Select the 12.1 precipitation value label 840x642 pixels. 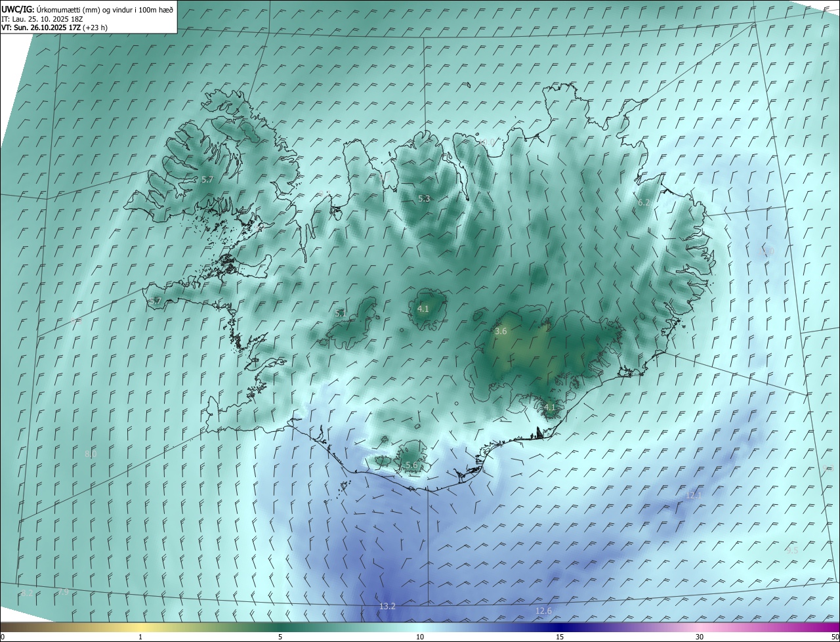coord(694,495)
